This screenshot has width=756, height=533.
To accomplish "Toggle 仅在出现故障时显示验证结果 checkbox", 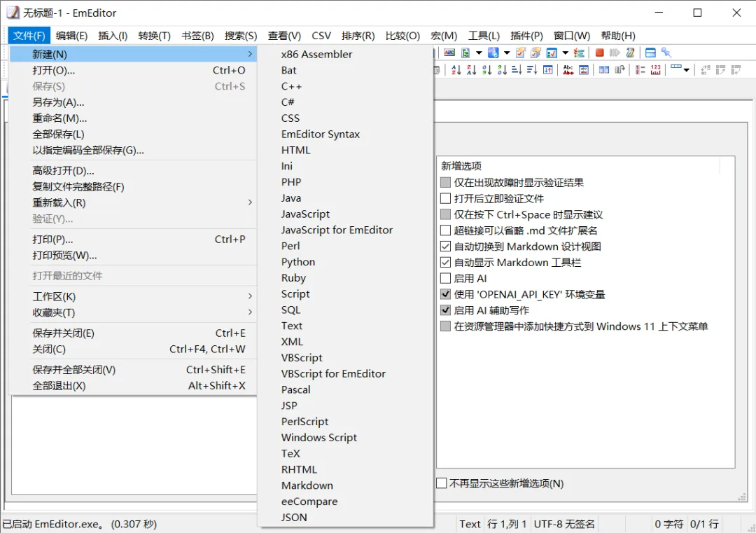I will [445, 182].
